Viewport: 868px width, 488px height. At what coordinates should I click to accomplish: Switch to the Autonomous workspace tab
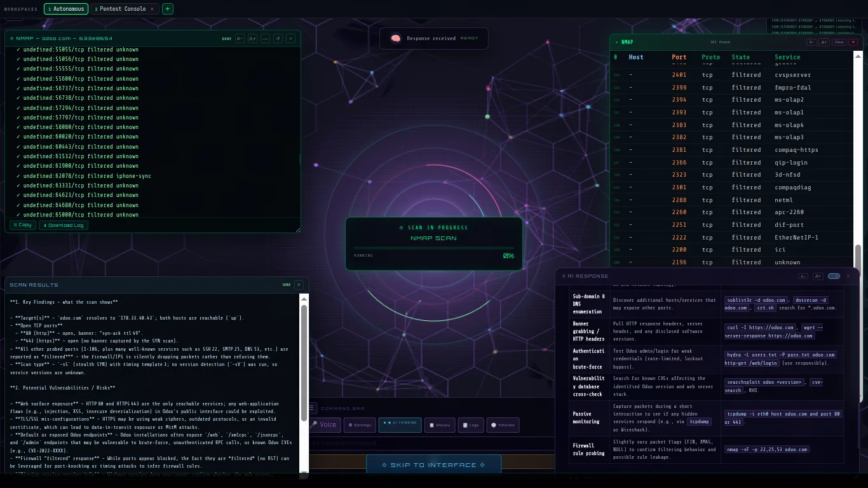click(x=66, y=9)
